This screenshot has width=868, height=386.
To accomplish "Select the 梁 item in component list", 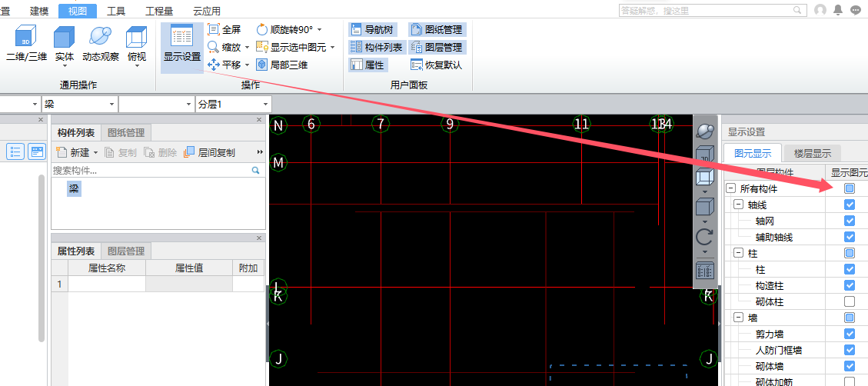I will click(x=74, y=189).
